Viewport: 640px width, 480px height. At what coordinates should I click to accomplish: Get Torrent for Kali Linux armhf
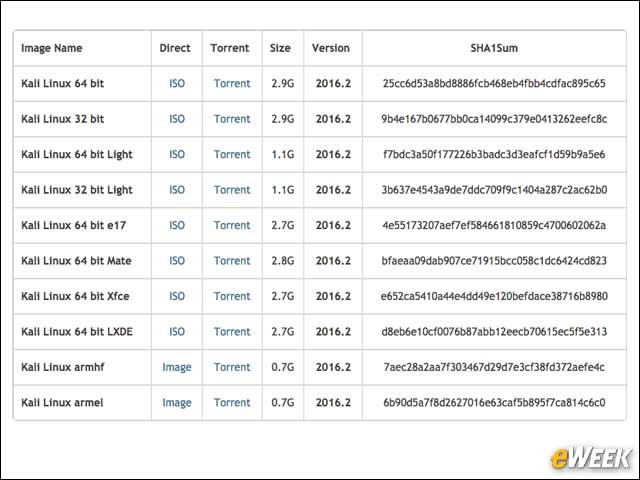232,367
